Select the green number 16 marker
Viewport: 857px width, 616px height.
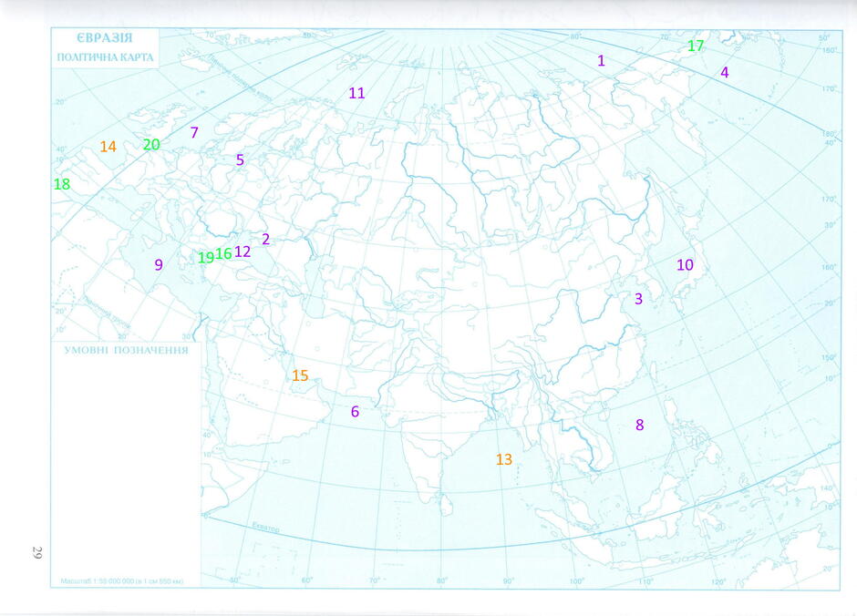[223, 254]
